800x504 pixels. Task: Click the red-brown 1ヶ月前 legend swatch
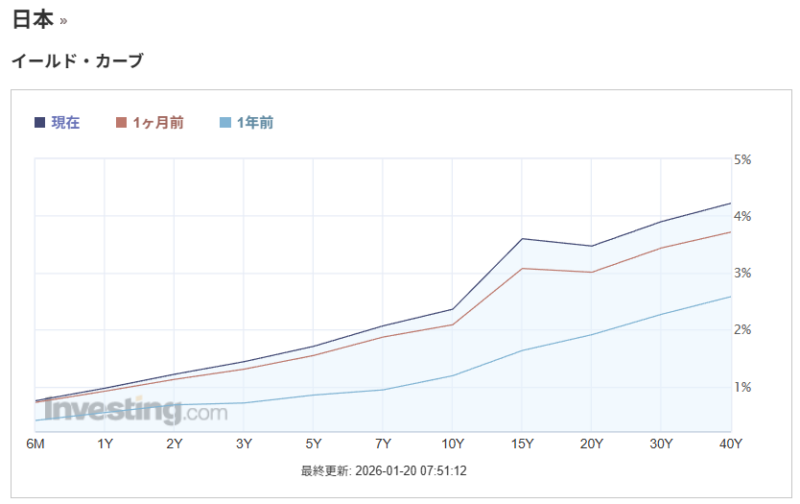click(122, 123)
